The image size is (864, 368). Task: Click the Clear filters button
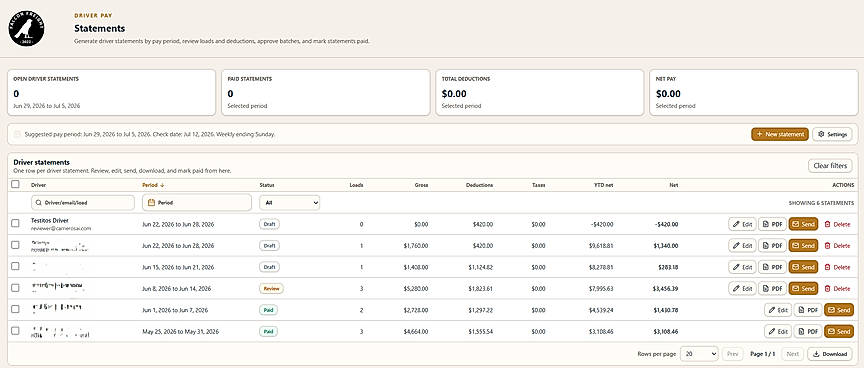coord(830,166)
